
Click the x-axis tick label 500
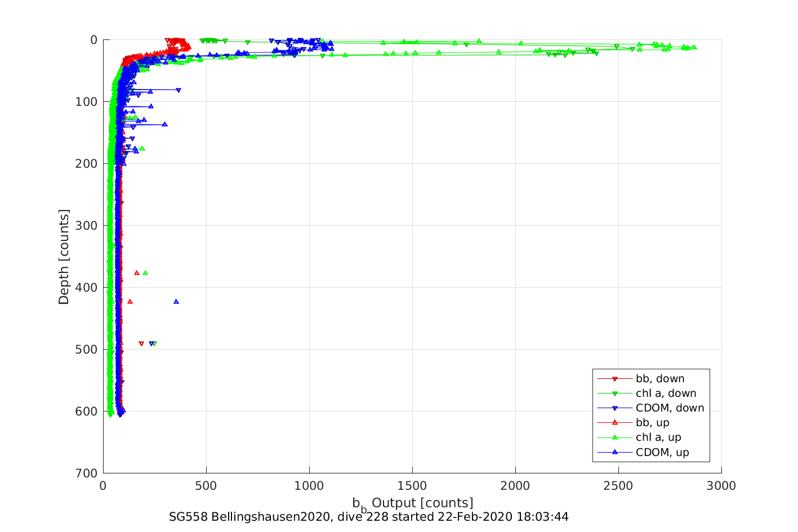click(206, 486)
